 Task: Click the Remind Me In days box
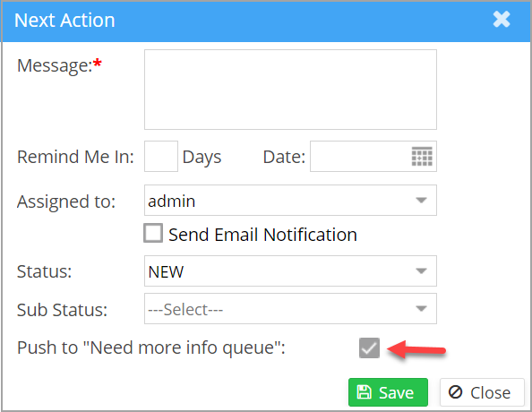[x=161, y=157]
